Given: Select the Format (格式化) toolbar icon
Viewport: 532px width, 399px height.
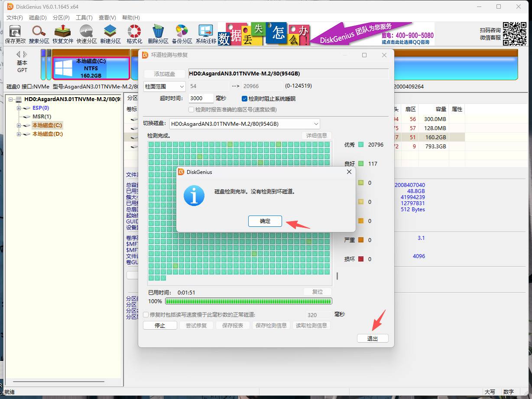Looking at the screenshot, I should pyautogui.click(x=134, y=34).
